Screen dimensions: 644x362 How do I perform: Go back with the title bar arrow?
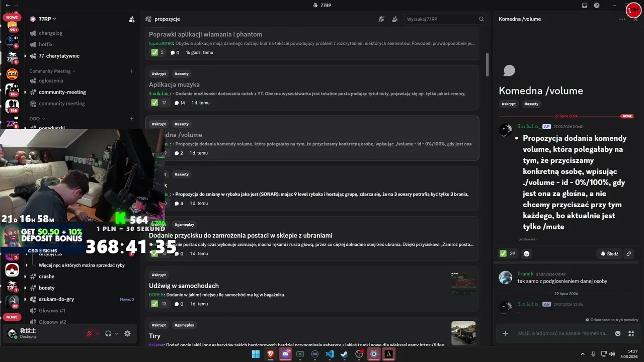[8, 5]
